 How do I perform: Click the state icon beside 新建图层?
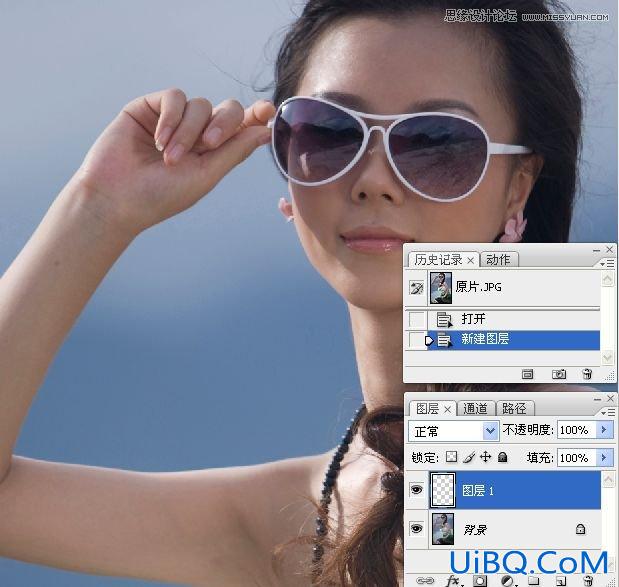(444, 340)
